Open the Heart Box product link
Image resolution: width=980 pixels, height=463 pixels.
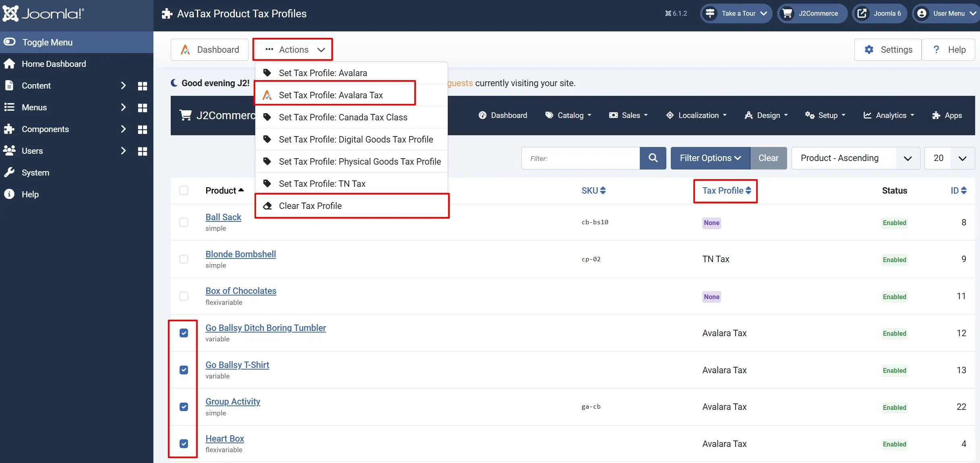click(225, 438)
